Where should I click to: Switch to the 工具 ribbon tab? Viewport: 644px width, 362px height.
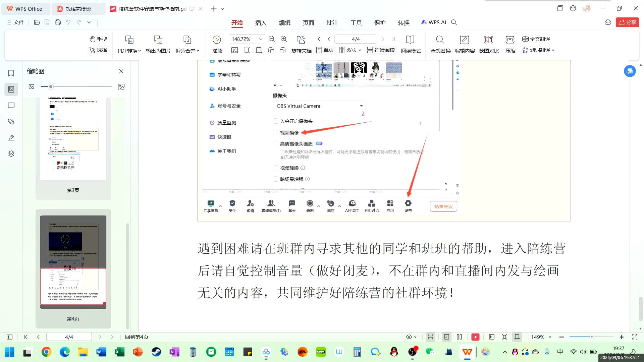point(356,22)
